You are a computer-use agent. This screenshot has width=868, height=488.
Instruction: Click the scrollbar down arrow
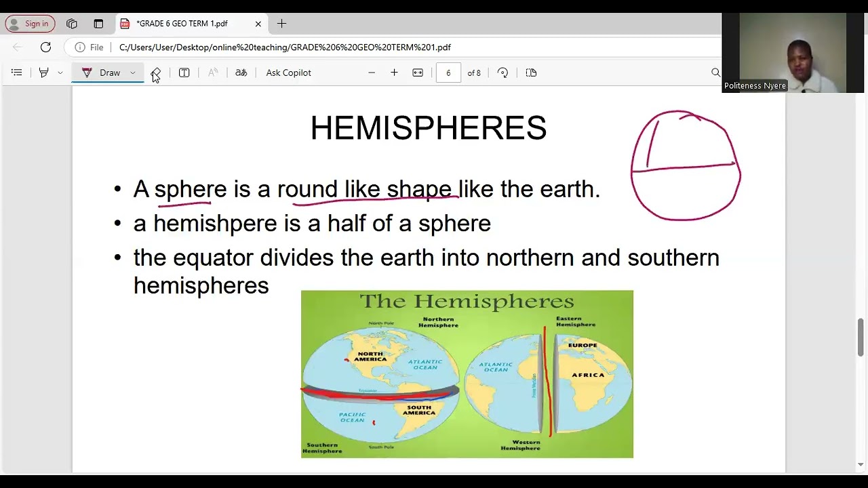tap(861, 465)
